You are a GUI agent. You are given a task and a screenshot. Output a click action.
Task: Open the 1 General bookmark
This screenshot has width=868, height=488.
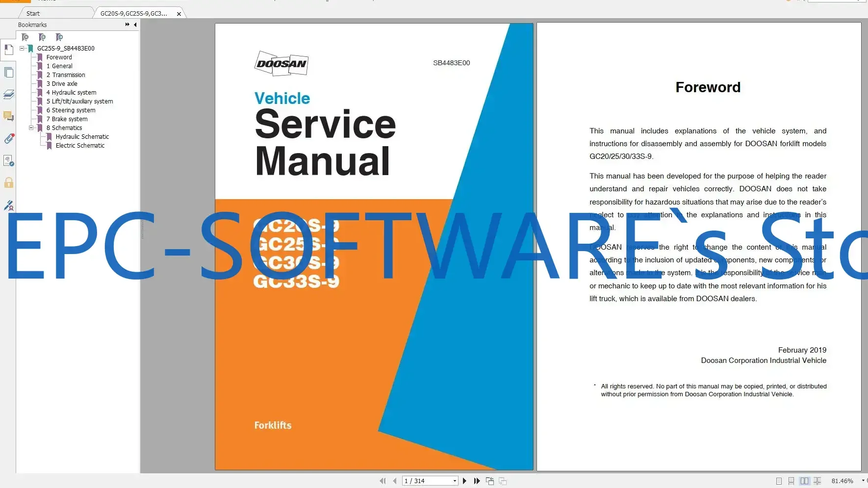point(59,66)
